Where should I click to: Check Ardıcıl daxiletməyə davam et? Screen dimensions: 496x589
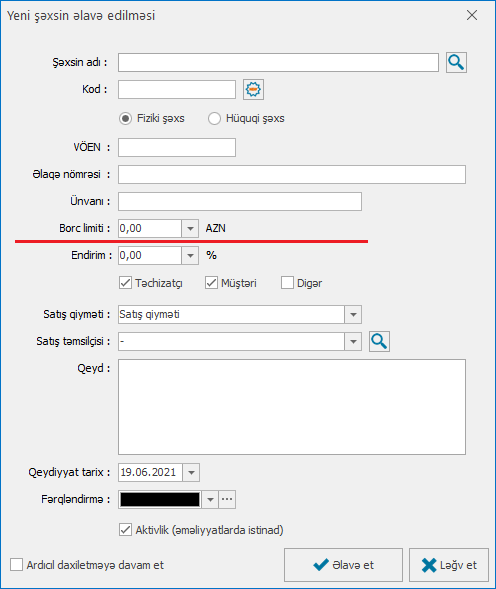pyautogui.click(x=17, y=565)
